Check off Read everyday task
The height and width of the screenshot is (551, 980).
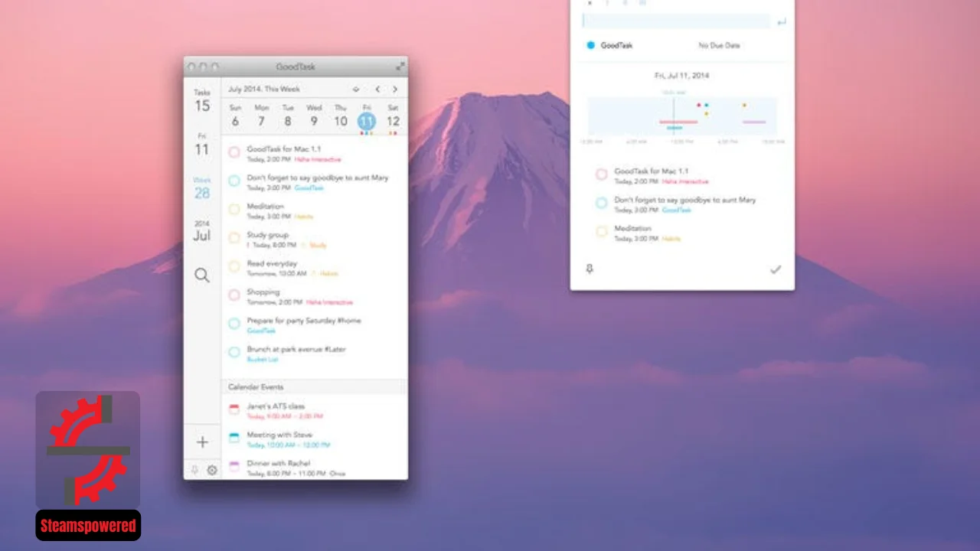pos(234,266)
